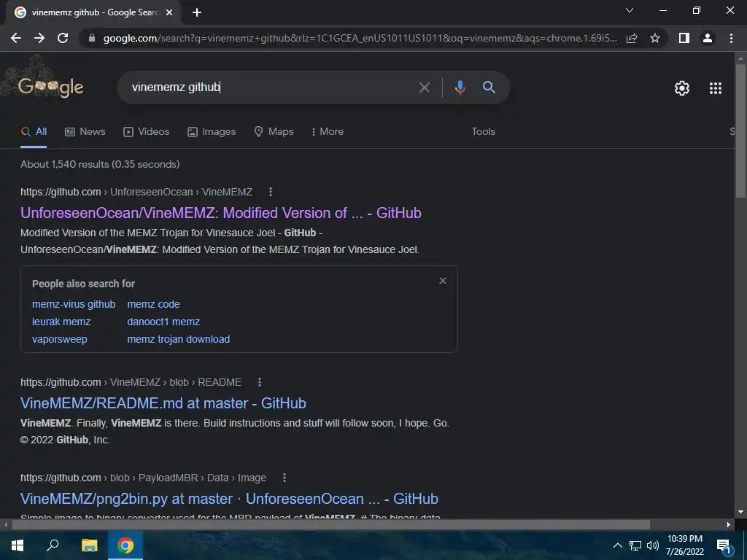Viewport: 747px width, 560px height.
Task: Click Chrome icon in taskbar
Action: pos(125,545)
